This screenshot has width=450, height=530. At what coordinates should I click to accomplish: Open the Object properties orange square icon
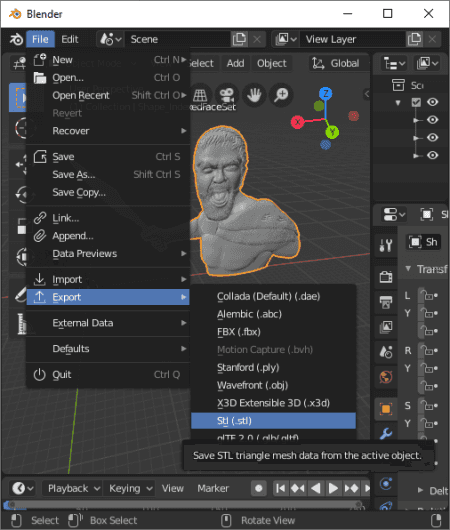click(x=386, y=409)
